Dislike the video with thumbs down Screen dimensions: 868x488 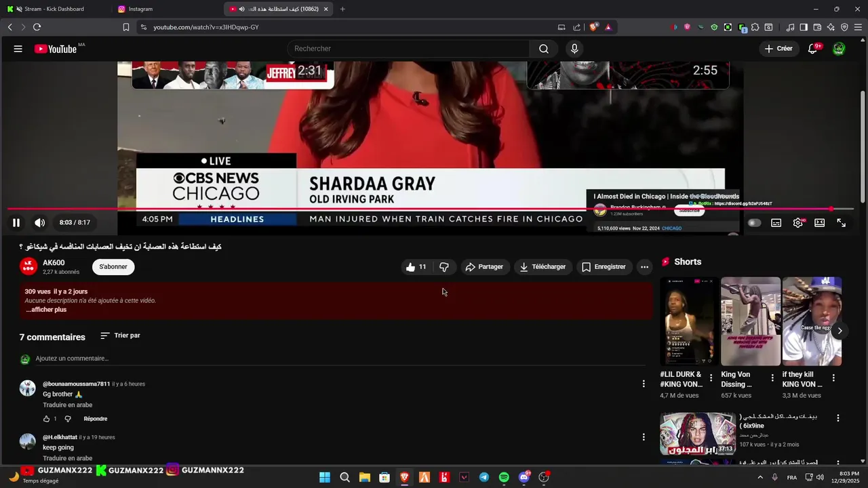coord(444,267)
